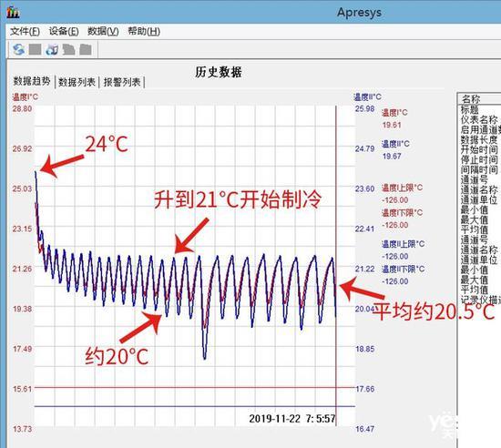Switch to the 数据趋势 tab
The image size is (501, 448).
(31, 81)
